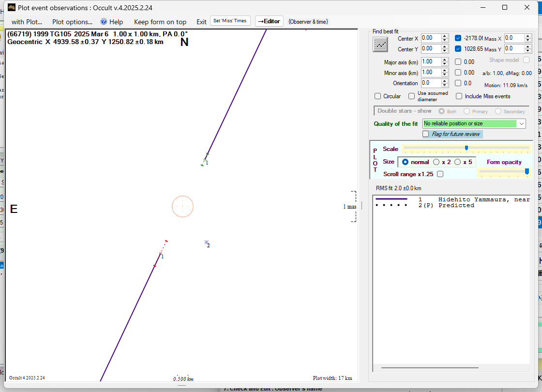Click the Find best fit graph icon
This screenshot has height=392, width=542.
click(x=381, y=45)
